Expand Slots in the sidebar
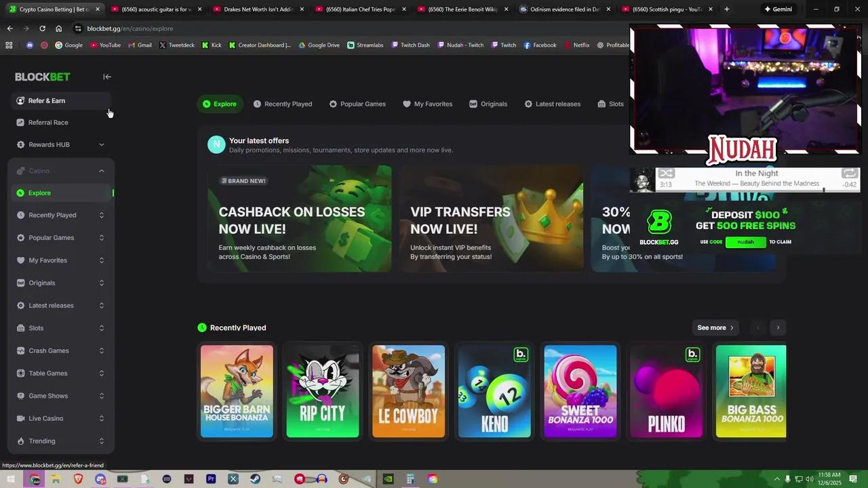Image resolution: width=868 pixels, height=488 pixels. [101, 328]
